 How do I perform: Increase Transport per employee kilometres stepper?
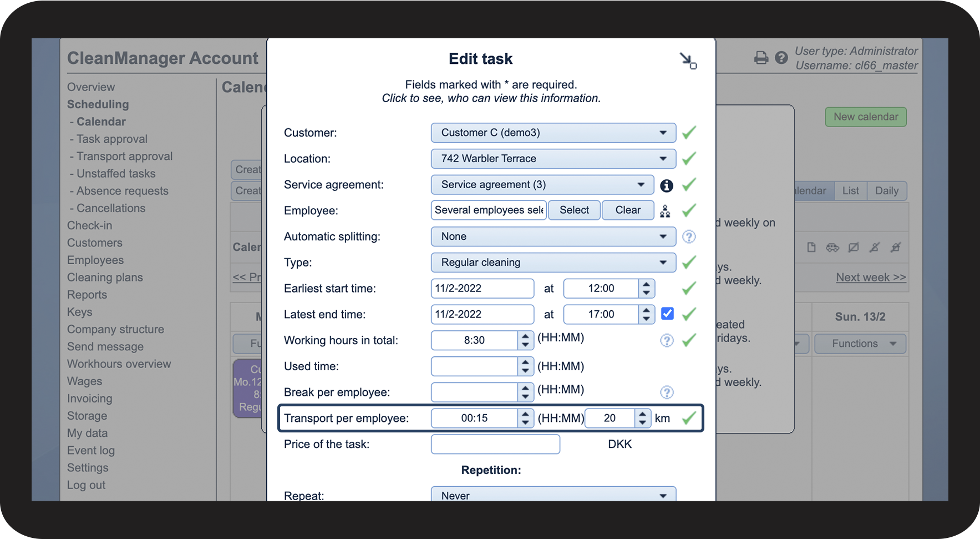click(x=642, y=414)
